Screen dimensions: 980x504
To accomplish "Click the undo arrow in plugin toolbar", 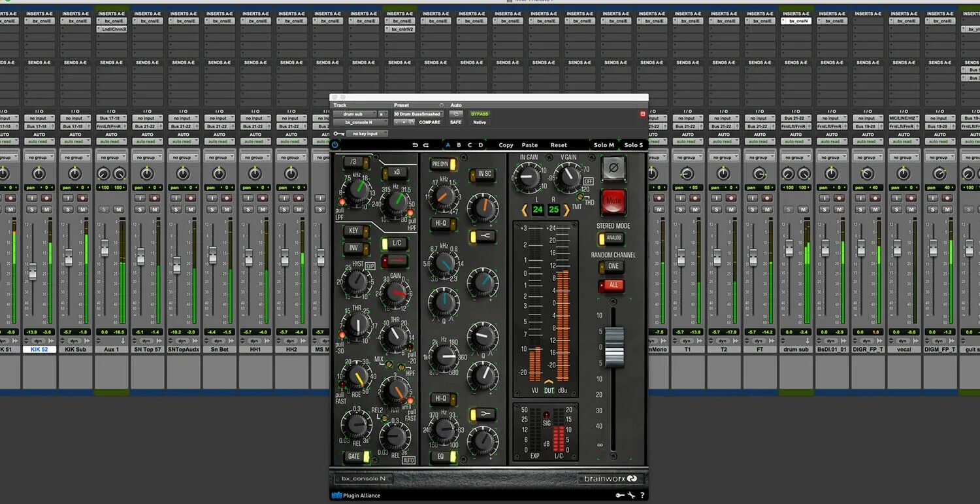I will [415, 145].
